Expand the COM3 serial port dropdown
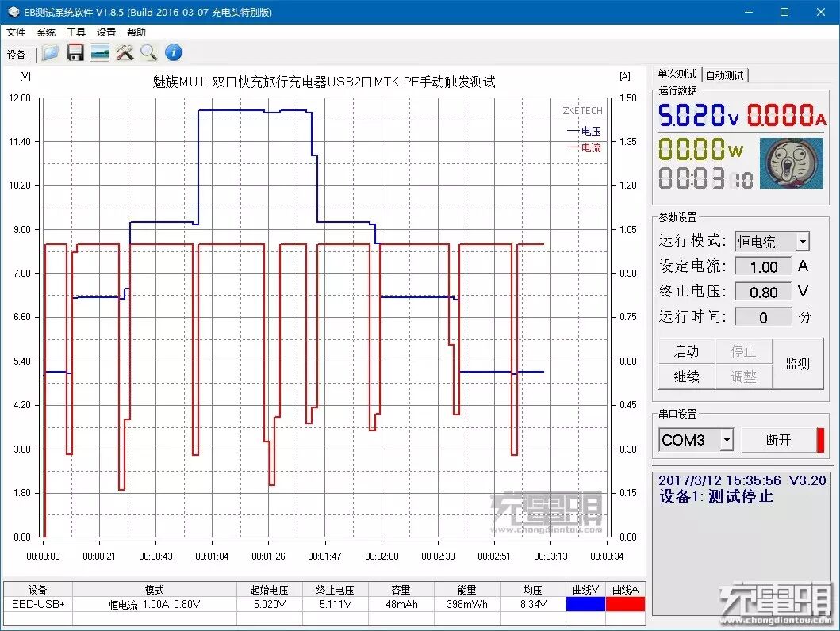Screen dimensions: 840x631 [727, 441]
